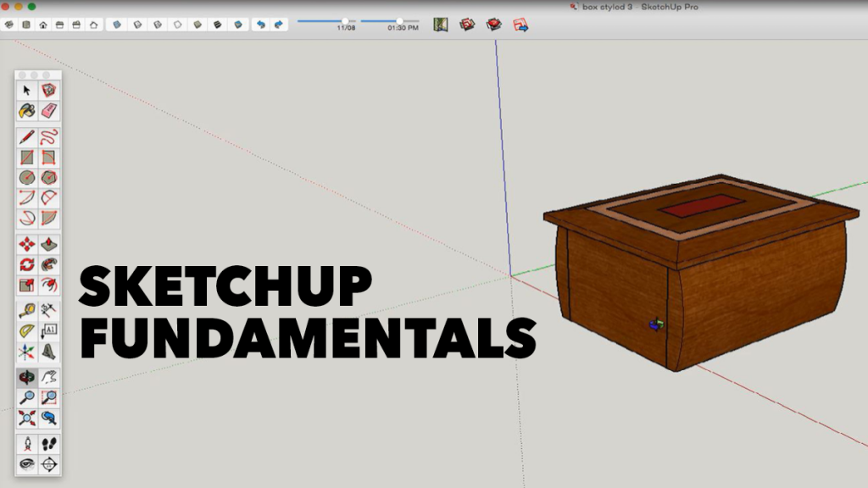Select the Polygon tool
This screenshot has height=488, width=868.
click(48, 178)
